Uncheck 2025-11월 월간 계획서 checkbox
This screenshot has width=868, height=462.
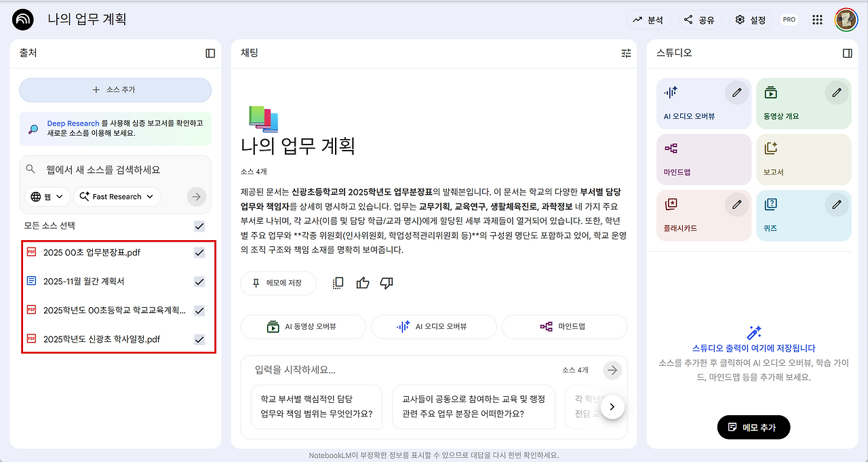[x=199, y=281]
